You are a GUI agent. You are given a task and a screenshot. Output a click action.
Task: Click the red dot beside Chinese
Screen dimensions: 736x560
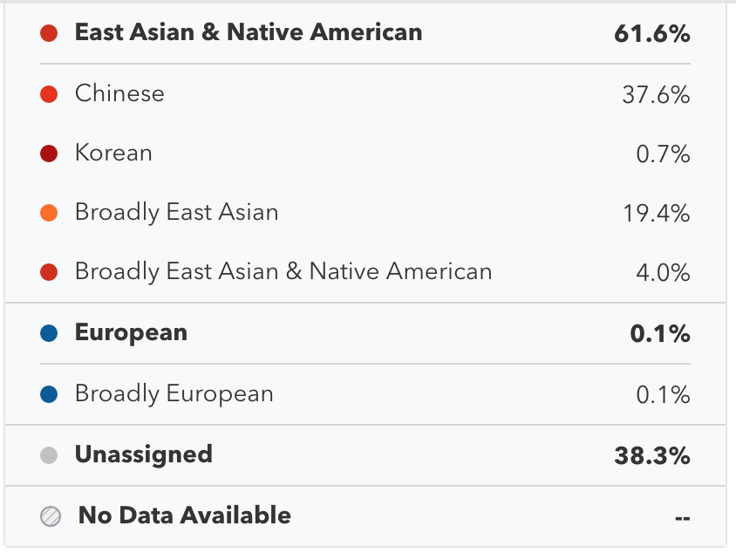[x=49, y=94]
